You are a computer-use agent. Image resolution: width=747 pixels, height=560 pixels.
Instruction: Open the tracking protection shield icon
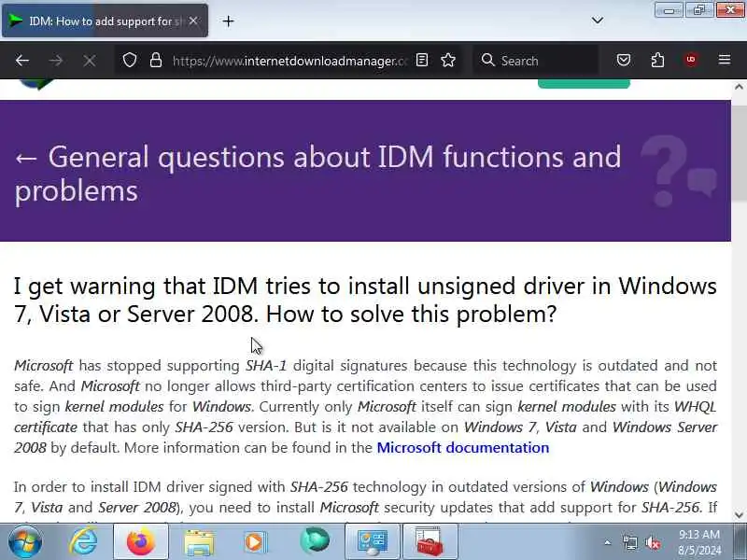[x=130, y=61]
